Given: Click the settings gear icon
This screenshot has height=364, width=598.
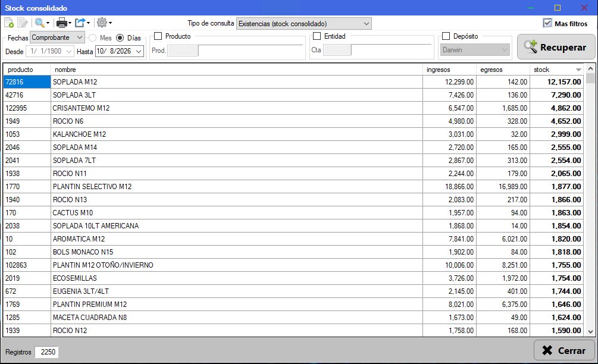Looking at the screenshot, I should [x=102, y=23].
